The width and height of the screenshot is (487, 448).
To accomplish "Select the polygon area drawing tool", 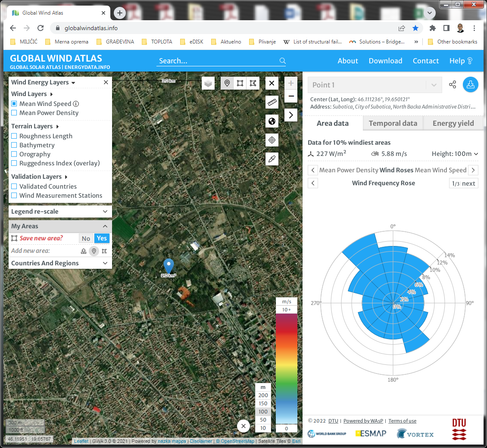I will click(253, 83).
